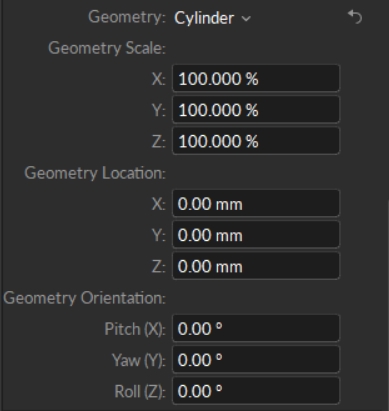Open the Geometry Cylinder dropdown

(212, 18)
